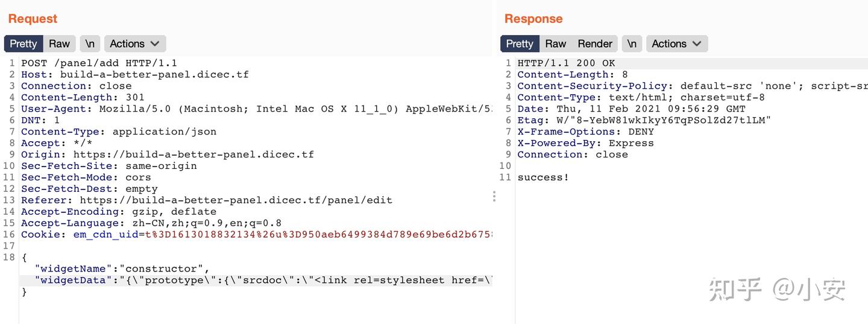Click the HTTP/1.1 200 OK status line
Image resolution: width=868 pixels, height=324 pixels.
(x=566, y=63)
